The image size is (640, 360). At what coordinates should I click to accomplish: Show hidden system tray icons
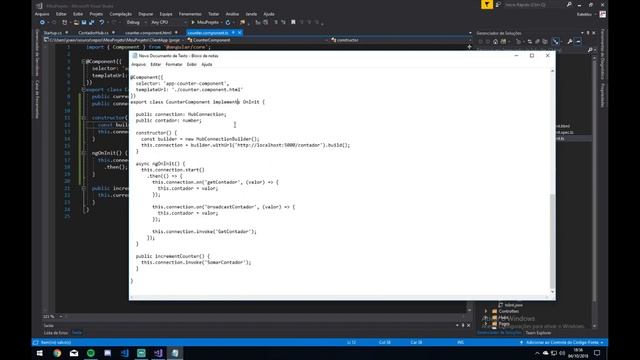coord(537,353)
